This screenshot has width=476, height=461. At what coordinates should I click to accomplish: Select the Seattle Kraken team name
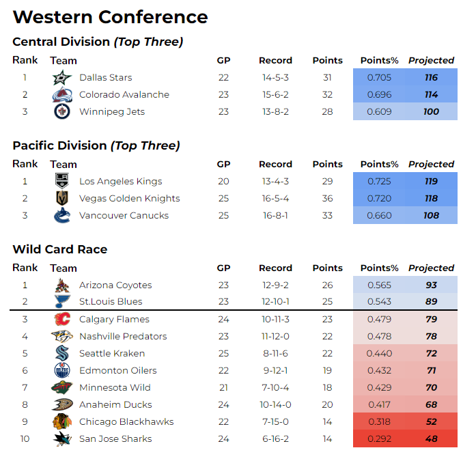point(112,354)
